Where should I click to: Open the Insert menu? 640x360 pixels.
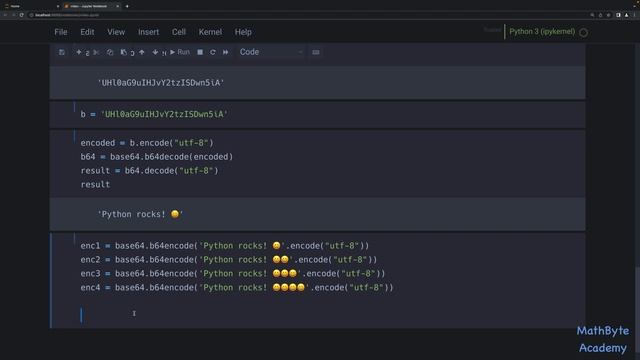pos(149,32)
